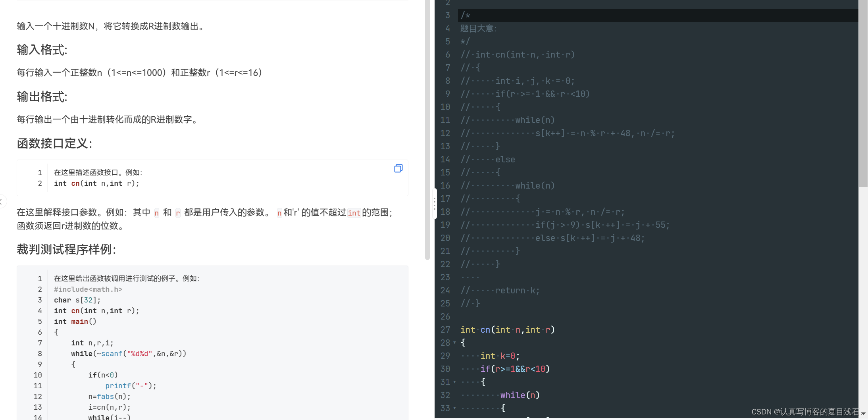Click the small triangle next to CSDN watermark

[864, 413]
